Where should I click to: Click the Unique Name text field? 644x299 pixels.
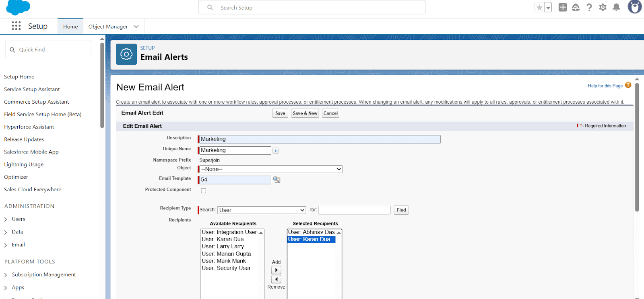[235, 150]
